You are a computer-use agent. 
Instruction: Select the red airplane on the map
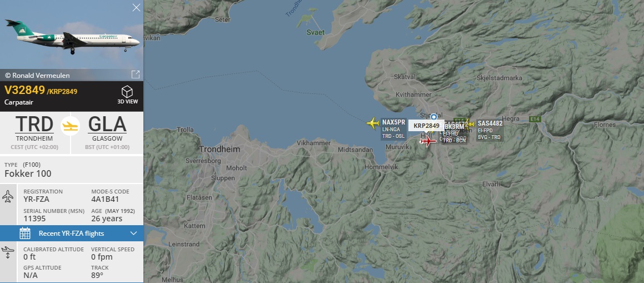428,142
